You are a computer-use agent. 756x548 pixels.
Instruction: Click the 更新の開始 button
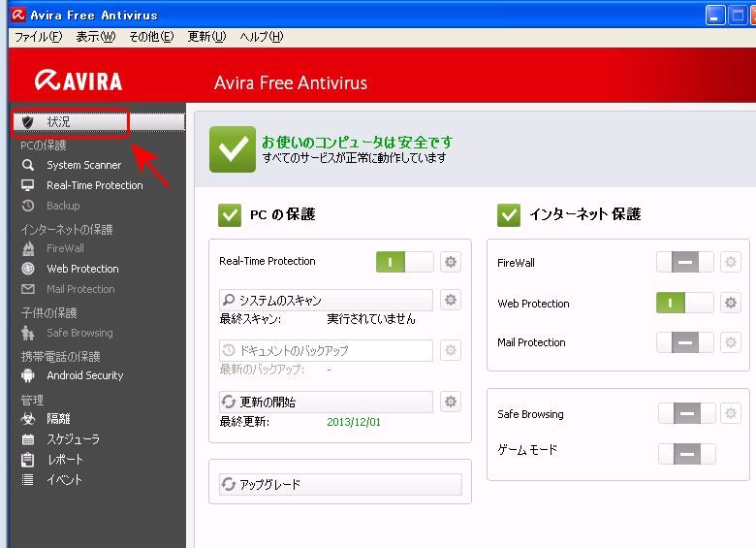pyautogui.click(x=326, y=402)
